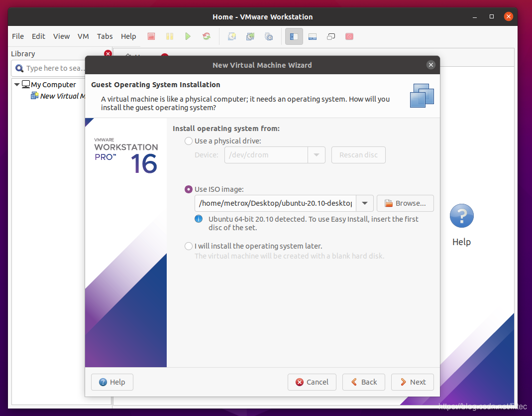Click the Back button
Screen dimensions: 532x416
[364, 382]
